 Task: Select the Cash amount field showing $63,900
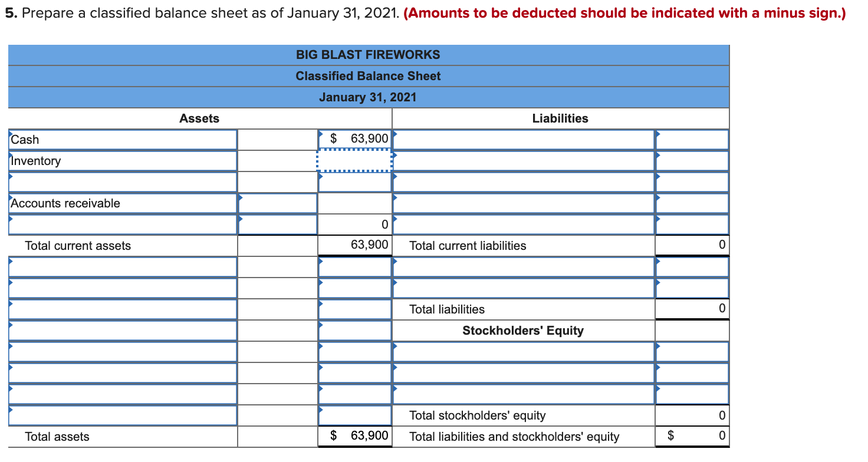pos(355,140)
